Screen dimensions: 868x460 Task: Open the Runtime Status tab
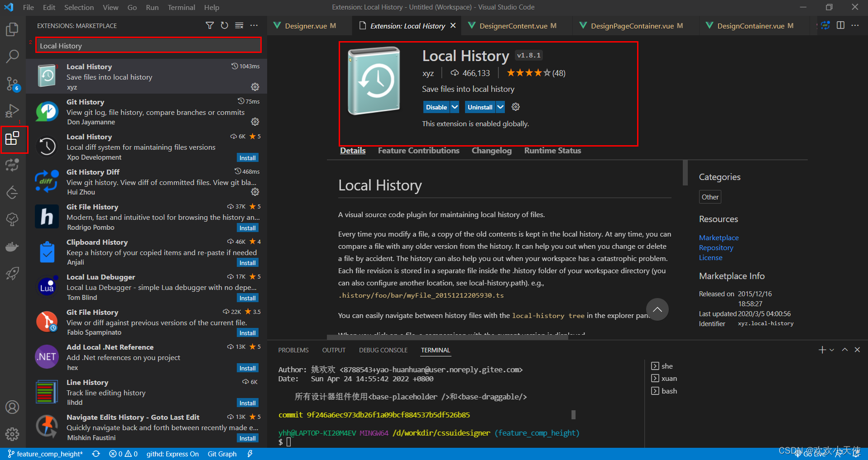coord(552,151)
